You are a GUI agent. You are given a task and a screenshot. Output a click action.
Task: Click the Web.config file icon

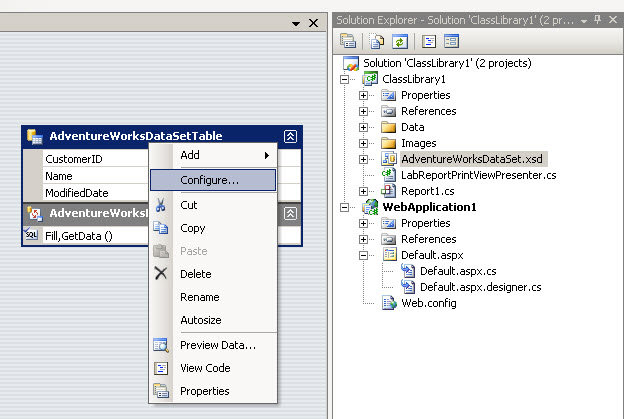click(389, 303)
